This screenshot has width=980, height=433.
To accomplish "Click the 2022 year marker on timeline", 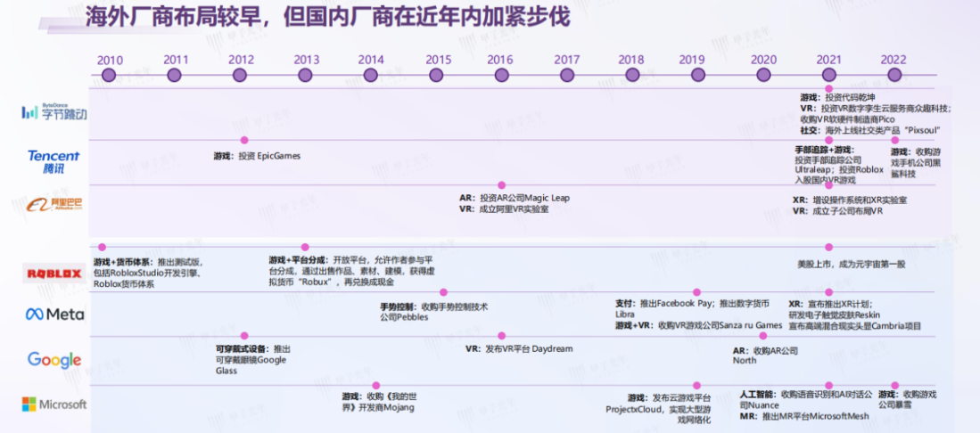I will (894, 76).
